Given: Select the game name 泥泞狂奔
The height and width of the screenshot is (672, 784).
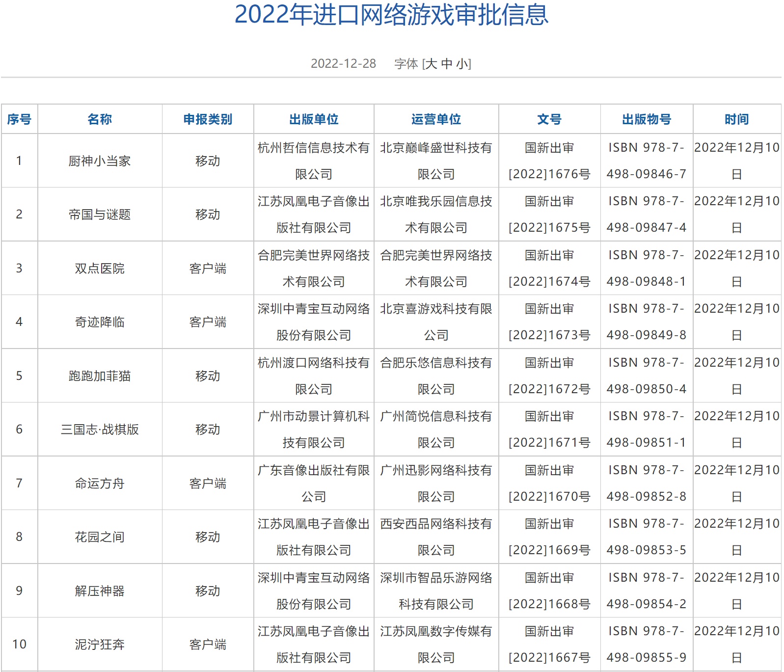Looking at the screenshot, I should pyautogui.click(x=100, y=645).
